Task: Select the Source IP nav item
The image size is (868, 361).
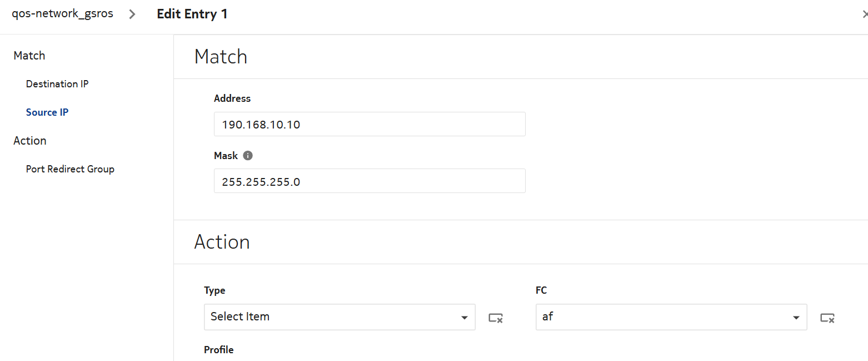Action: (47, 112)
